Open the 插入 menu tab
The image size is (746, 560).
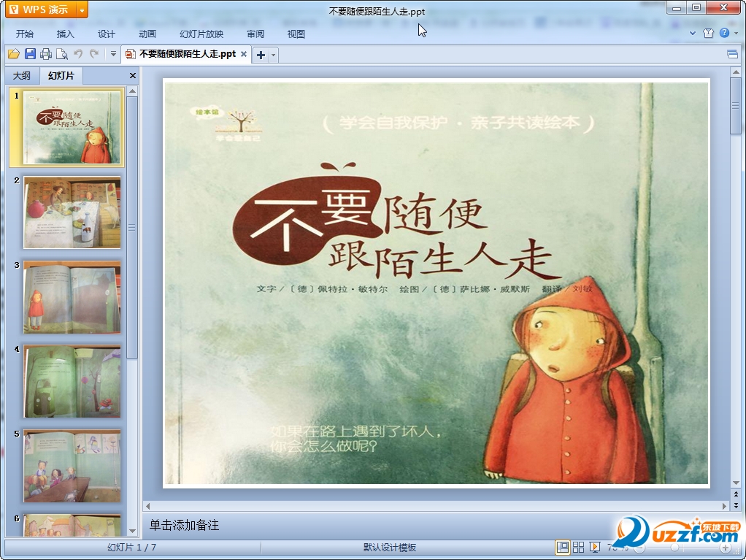(x=66, y=34)
